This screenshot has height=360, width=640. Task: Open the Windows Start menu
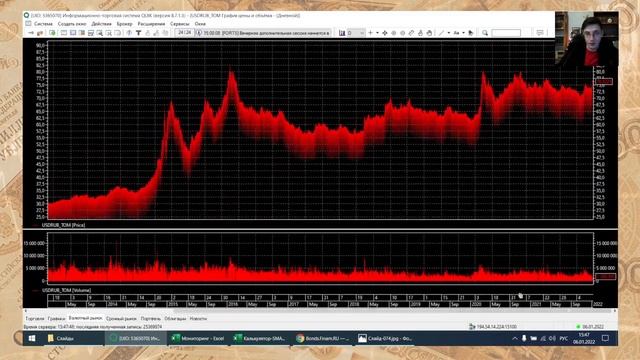click(32, 338)
